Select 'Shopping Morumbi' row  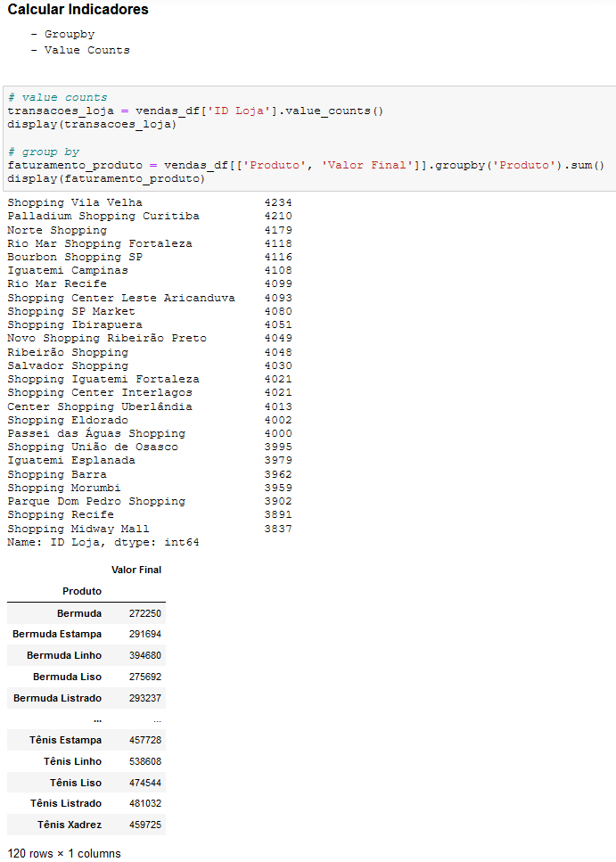[x=150, y=488]
